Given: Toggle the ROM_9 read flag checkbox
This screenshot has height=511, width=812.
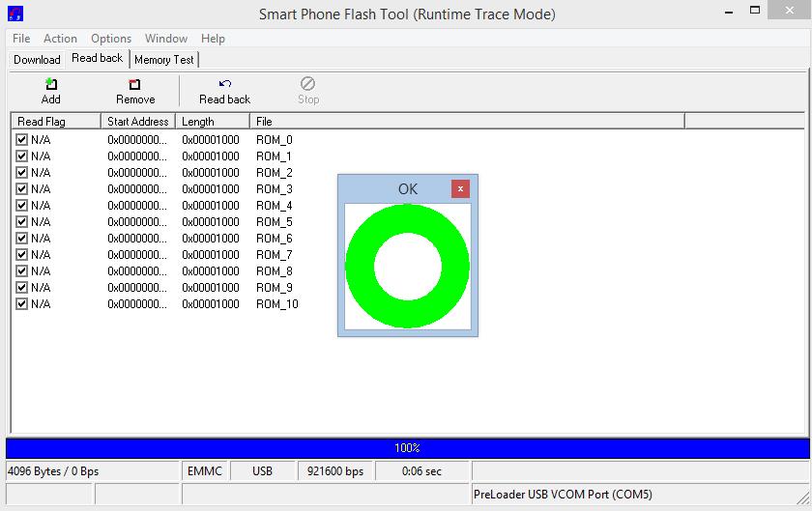Looking at the screenshot, I should pos(21,287).
